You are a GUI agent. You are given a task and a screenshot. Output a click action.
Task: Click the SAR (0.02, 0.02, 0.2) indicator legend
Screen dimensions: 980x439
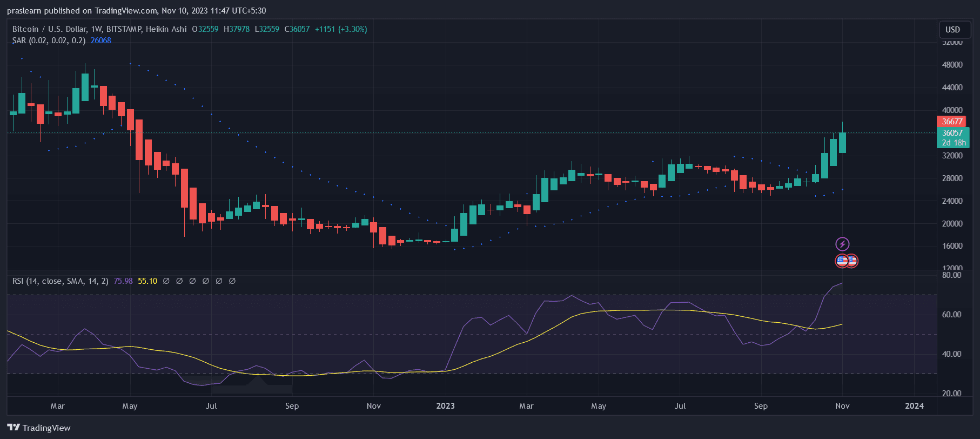point(49,41)
